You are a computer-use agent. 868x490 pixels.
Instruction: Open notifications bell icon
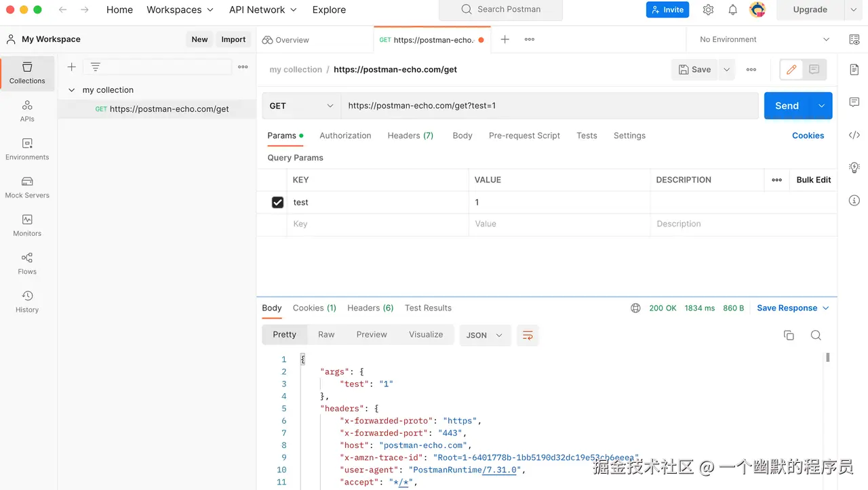pos(733,9)
